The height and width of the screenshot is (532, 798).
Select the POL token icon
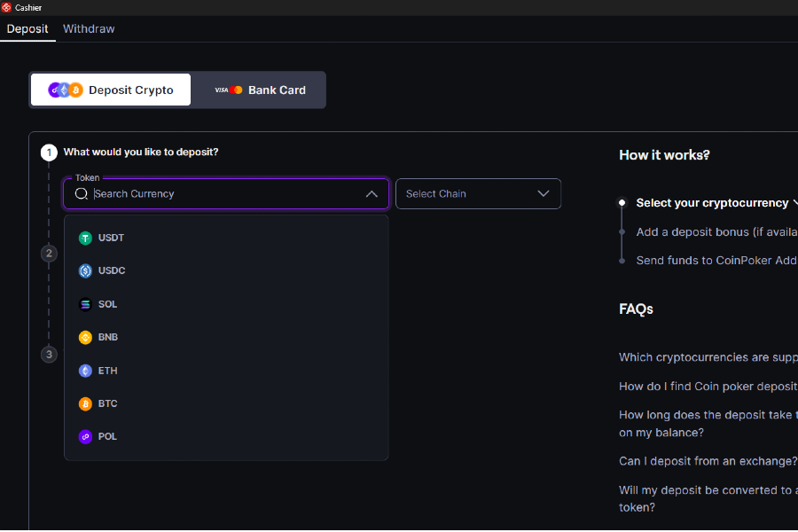point(85,436)
